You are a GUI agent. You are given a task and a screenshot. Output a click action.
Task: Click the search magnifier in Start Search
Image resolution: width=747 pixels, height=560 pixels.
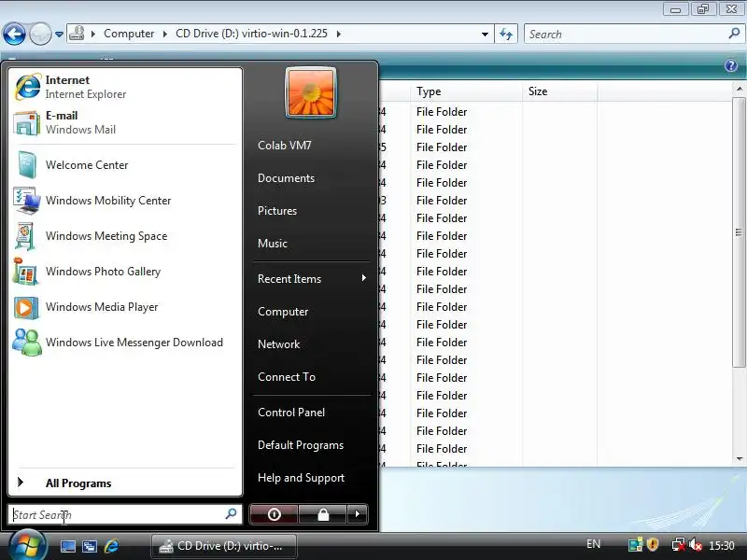pos(231,514)
